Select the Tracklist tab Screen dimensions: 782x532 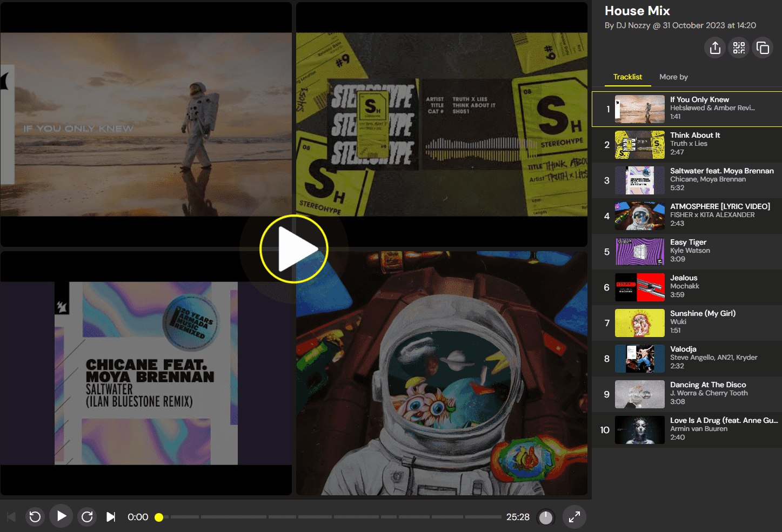point(627,77)
